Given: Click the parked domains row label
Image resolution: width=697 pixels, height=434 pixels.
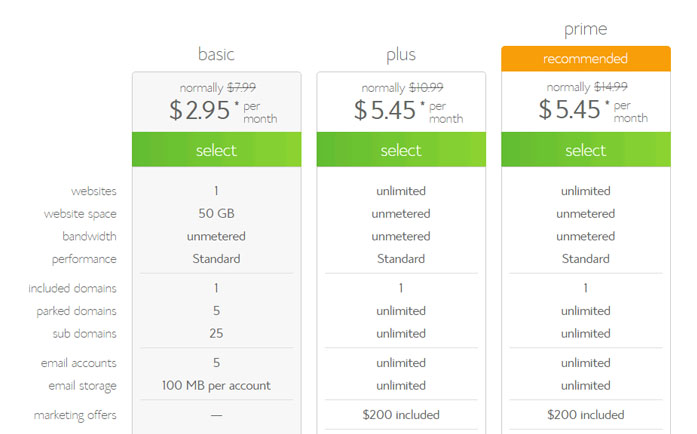Looking at the screenshot, I should (76, 311).
